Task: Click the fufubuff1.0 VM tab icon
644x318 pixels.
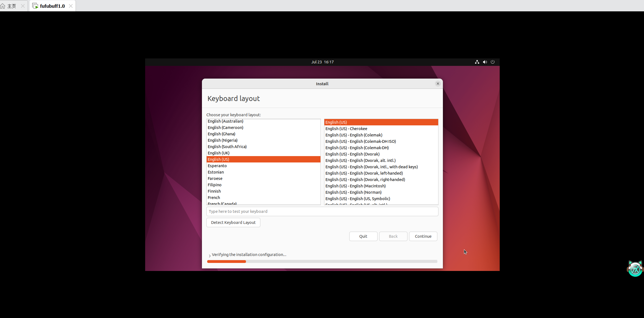Action: coord(35,6)
